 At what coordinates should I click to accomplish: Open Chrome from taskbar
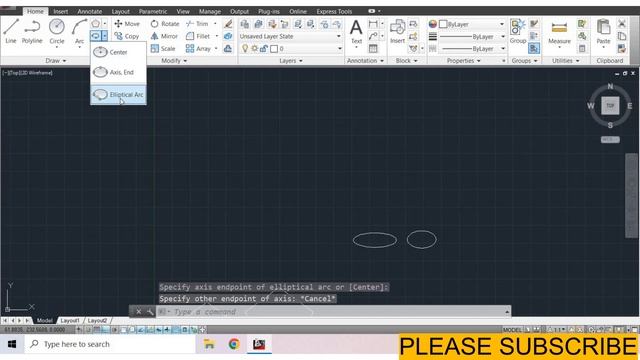pyautogui.click(x=234, y=344)
